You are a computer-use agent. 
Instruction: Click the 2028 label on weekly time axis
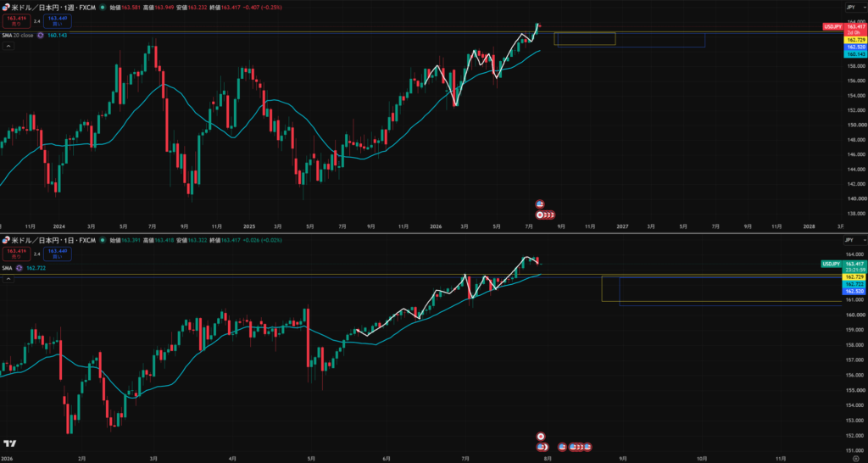(x=809, y=226)
